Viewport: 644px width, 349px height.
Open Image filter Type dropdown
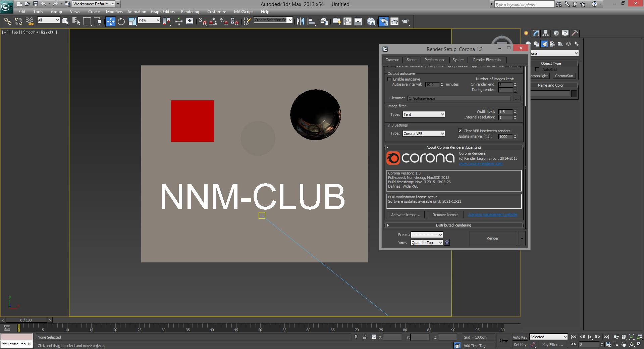tap(424, 114)
